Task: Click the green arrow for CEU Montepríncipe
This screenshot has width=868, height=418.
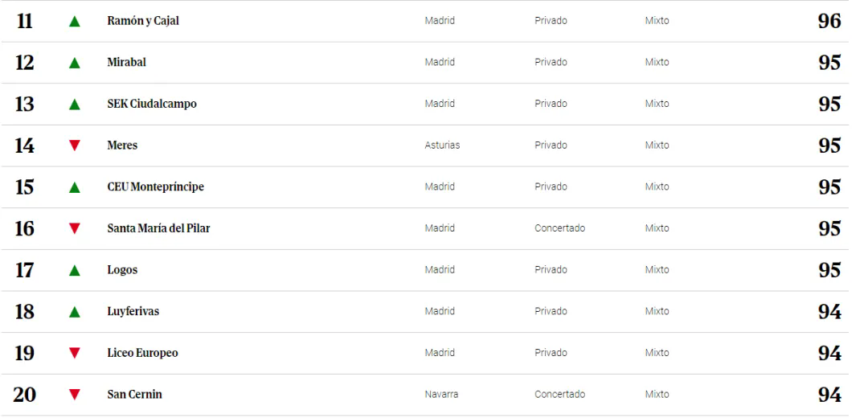Action: [75, 187]
